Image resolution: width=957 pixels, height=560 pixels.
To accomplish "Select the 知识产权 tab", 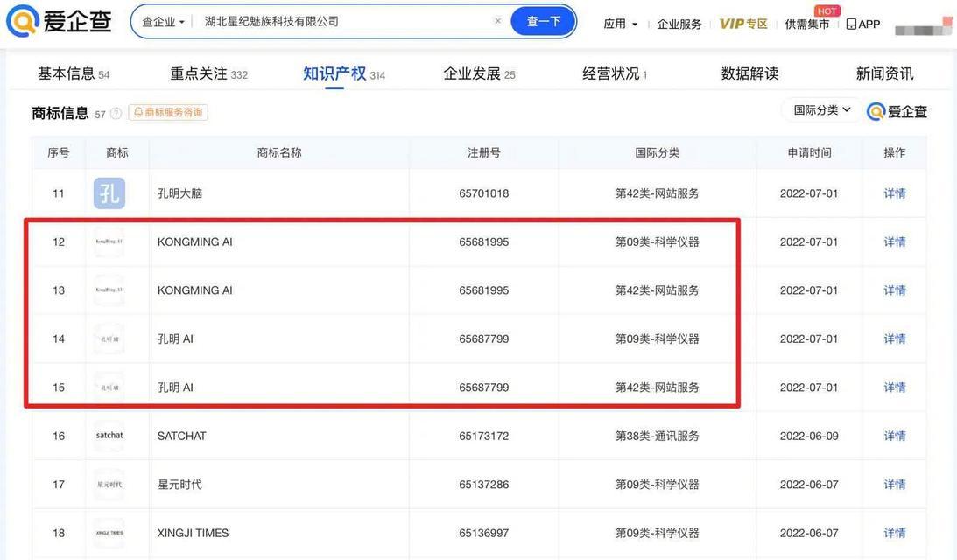I will [344, 73].
